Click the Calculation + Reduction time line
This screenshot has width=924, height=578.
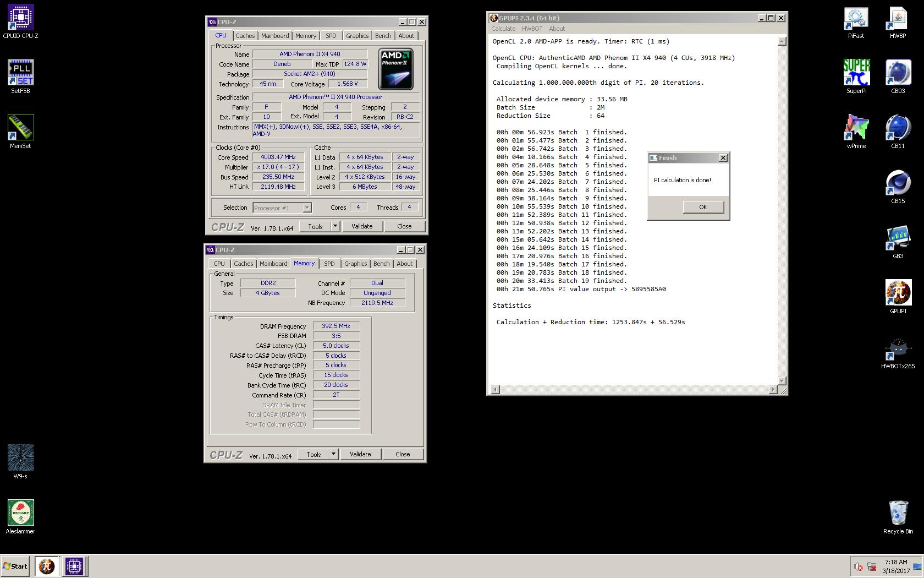tap(591, 322)
